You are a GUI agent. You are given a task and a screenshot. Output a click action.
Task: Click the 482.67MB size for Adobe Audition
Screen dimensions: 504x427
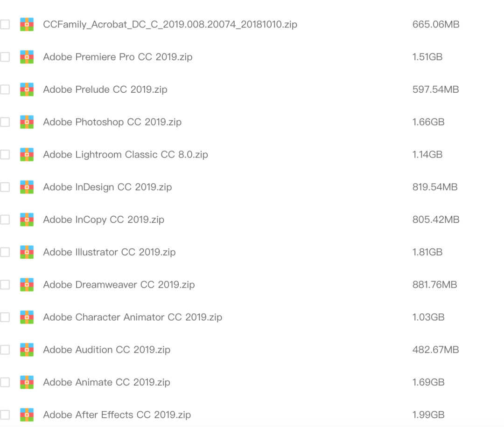click(x=435, y=350)
